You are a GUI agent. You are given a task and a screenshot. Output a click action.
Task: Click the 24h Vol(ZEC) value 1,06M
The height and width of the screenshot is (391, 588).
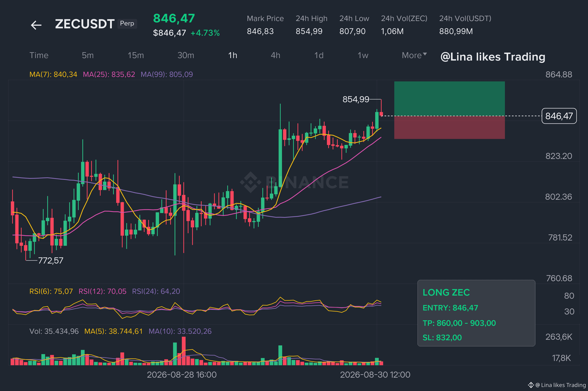pyautogui.click(x=392, y=31)
